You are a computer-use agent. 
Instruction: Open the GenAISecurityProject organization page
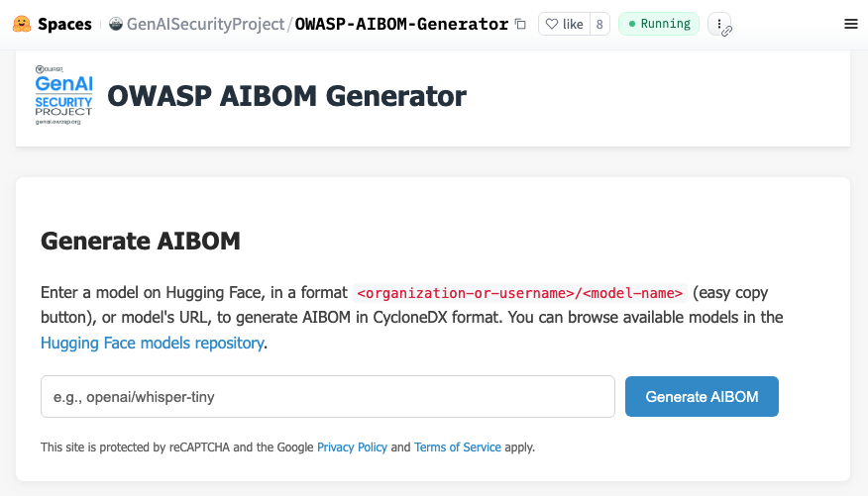pyautogui.click(x=206, y=24)
